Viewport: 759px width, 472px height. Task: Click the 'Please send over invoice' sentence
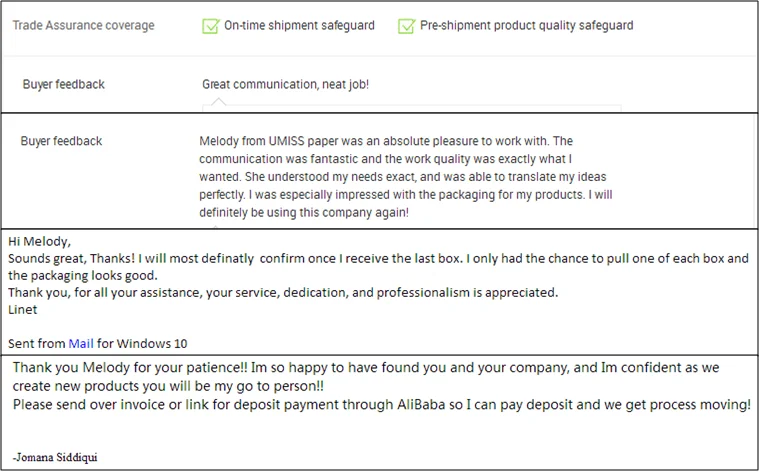200,404
